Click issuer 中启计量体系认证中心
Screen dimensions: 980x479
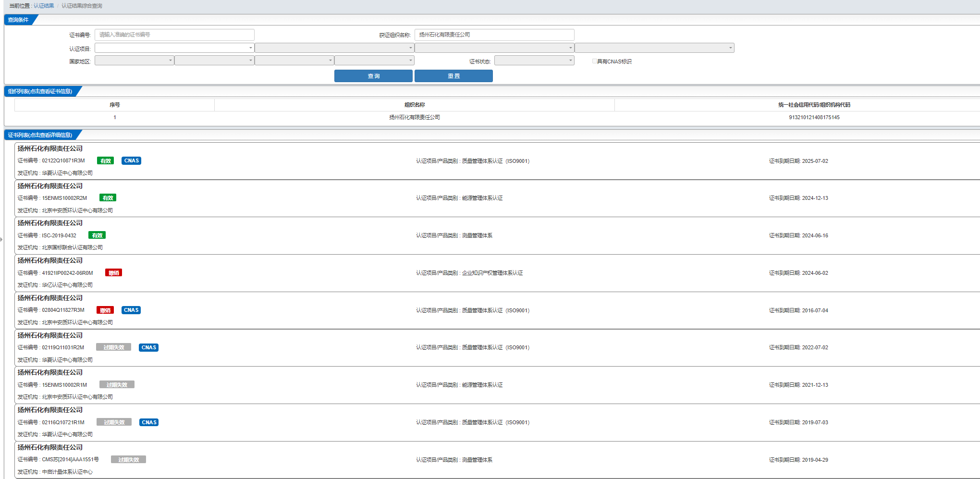point(67,472)
